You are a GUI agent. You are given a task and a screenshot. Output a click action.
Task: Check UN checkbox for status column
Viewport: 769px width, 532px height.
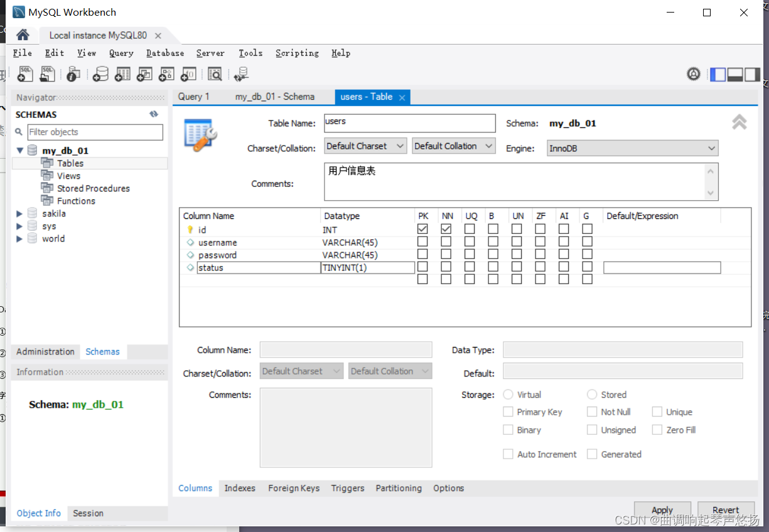point(517,267)
